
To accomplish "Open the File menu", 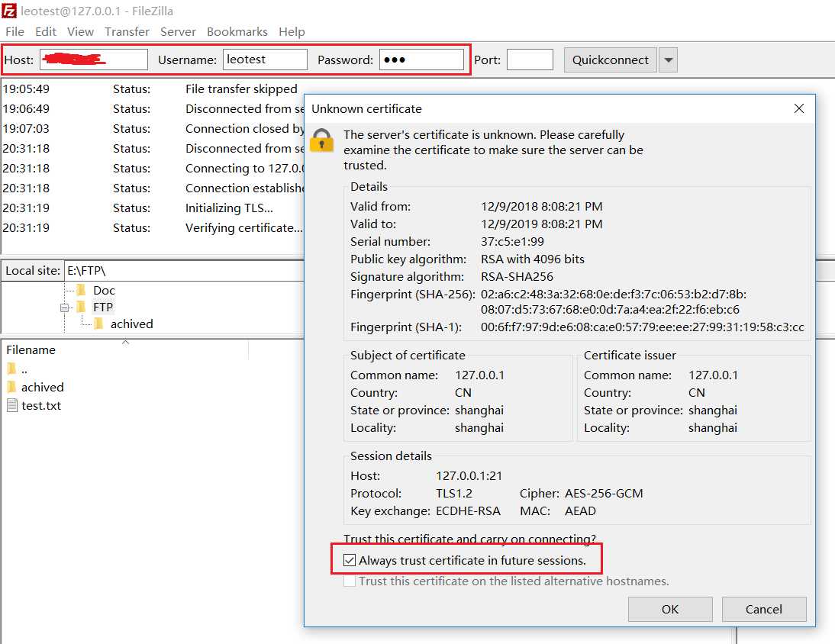I will [x=15, y=32].
